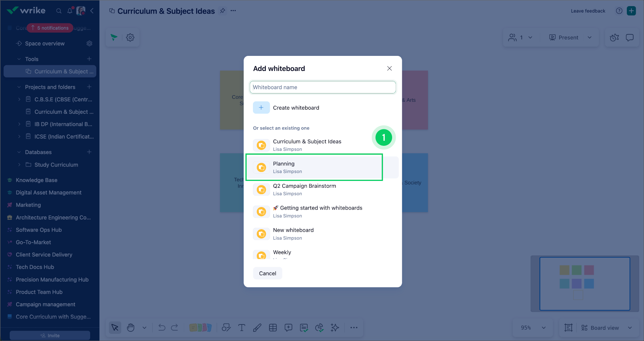
Task: Select the existing Planning whiteboard
Action: click(x=323, y=167)
